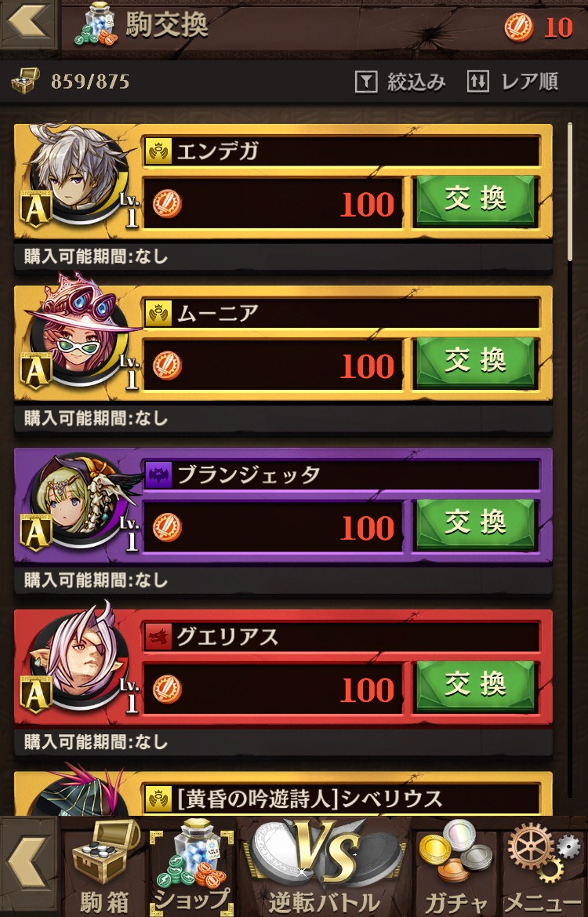588x917 pixels.
Task: Open 絞込み filter options
Action: coord(401,82)
